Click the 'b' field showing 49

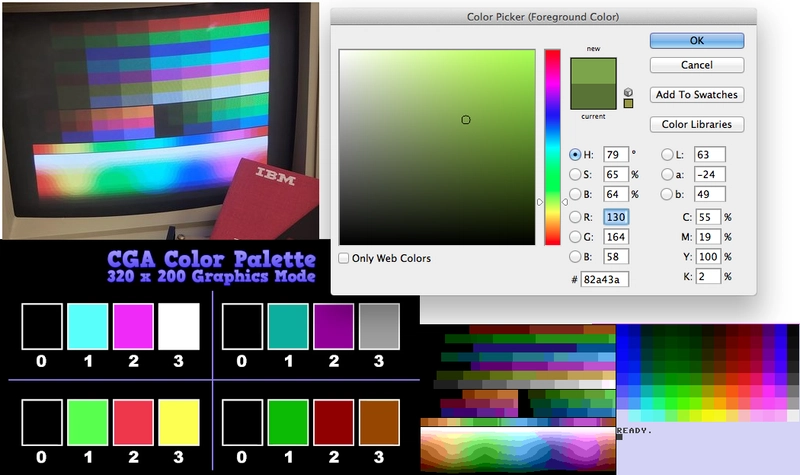click(x=710, y=194)
